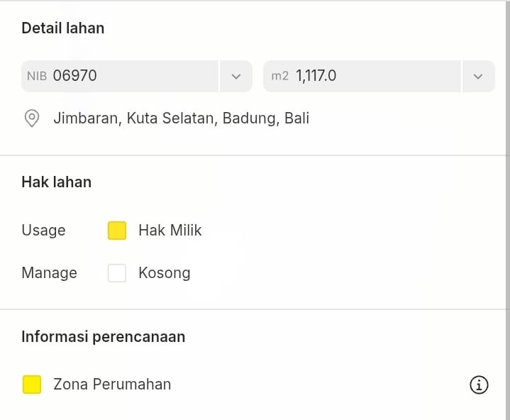The image size is (510, 420).
Task: Open the Zona Perumahan info icon
Action: (479, 385)
